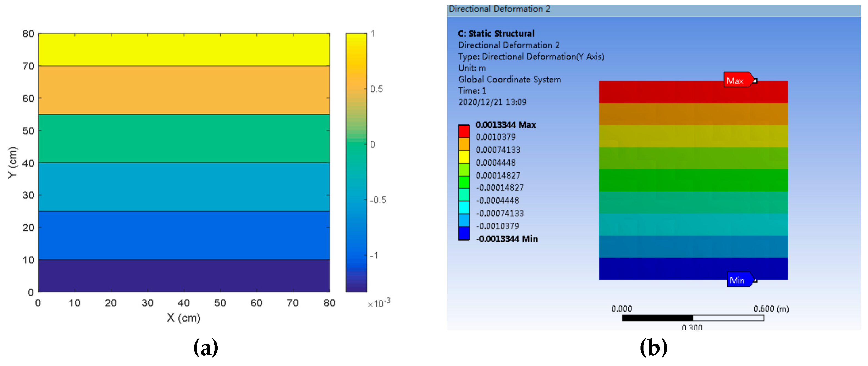Click the MATLAB vertical colorbar
Screen dimensions: 868x366
click(x=356, y=162)
